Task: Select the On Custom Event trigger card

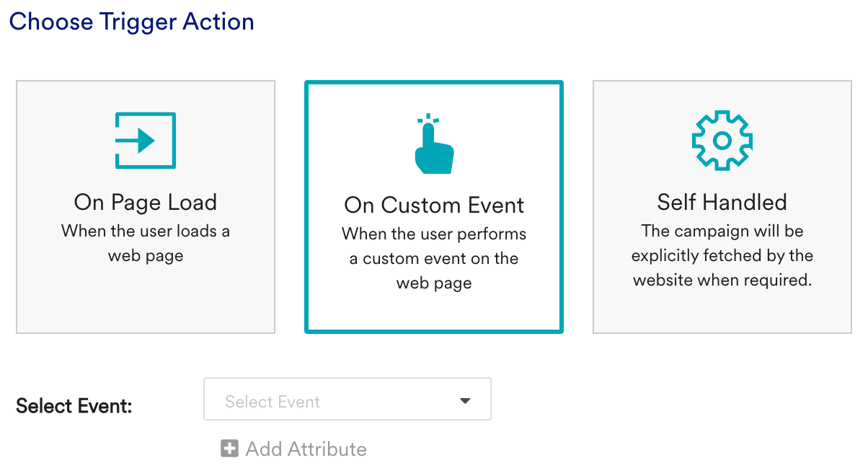Action: tap(433, 206)
